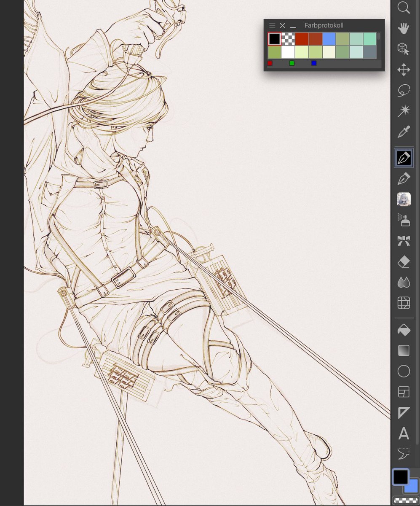Select the Ruler triangle tool

[404, 412]
